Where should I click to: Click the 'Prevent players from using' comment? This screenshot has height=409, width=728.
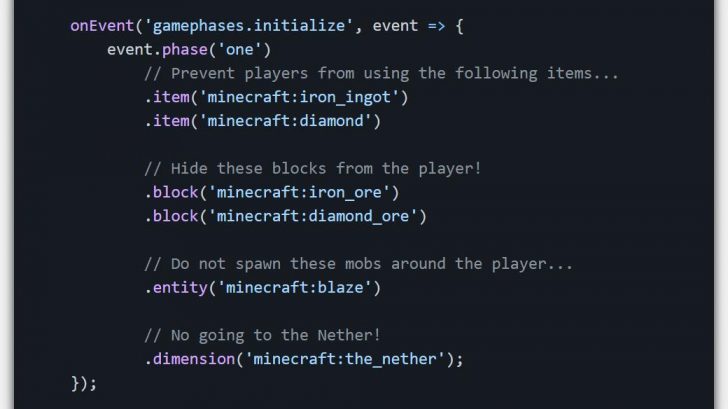pos(382,74)
